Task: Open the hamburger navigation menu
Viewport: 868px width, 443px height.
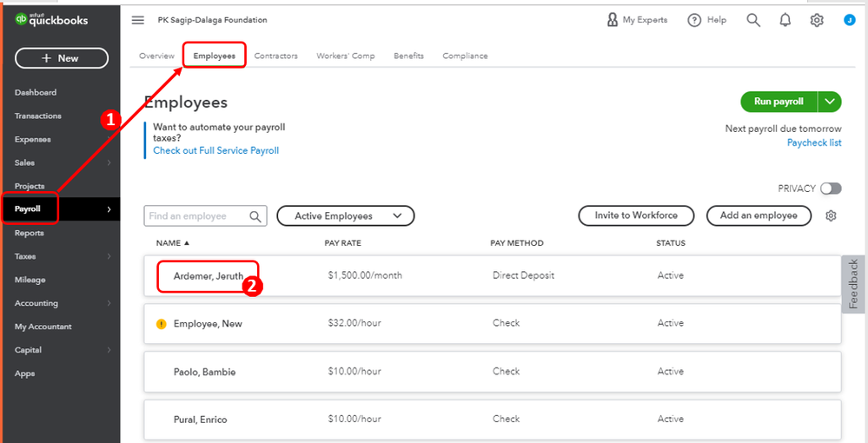Action: coord(137,20)
